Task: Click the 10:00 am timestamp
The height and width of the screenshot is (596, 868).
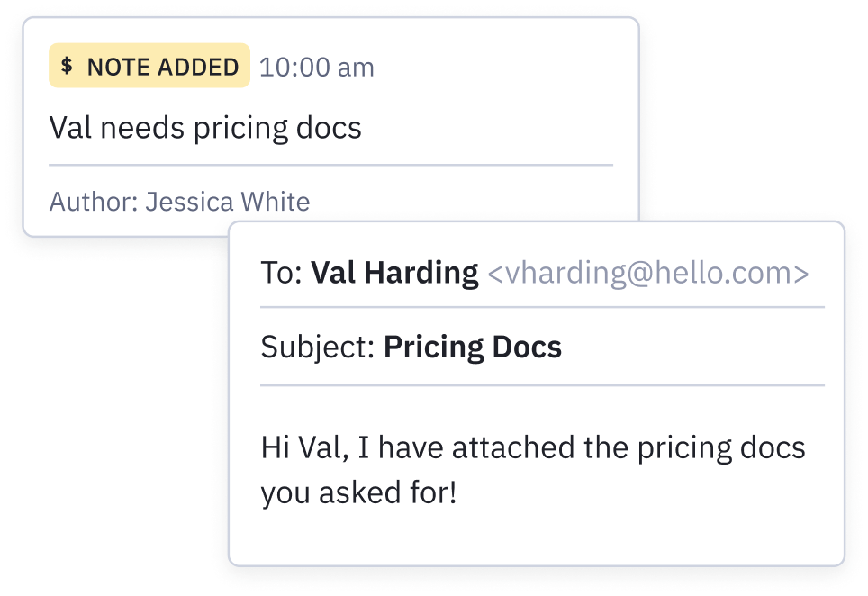Action: tap(317, 68)
